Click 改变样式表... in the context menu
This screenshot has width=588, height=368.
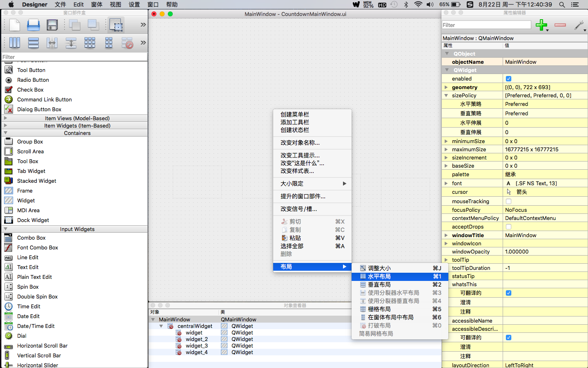(x=297, y=171)
